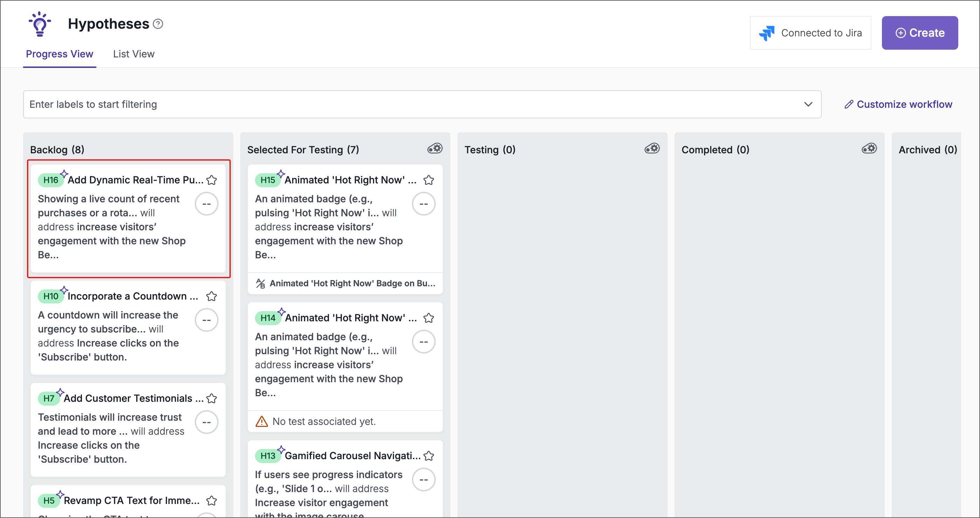980x518 pixels.
Task: Click the Create button
Action: click(x=919, y=33)
